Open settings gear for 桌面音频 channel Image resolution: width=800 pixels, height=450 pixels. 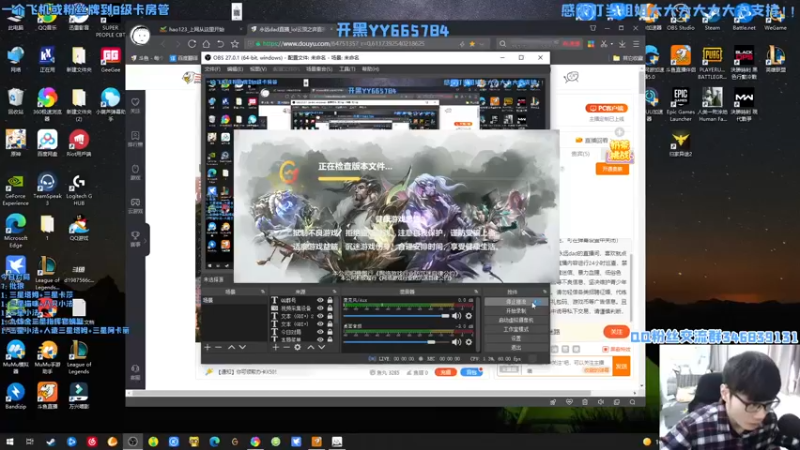[x=468, y=342]
